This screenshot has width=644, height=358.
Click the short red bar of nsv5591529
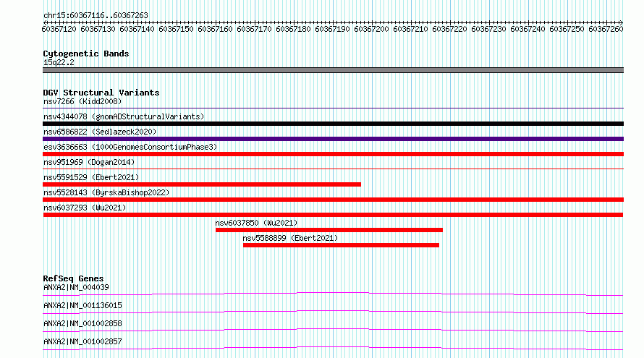(x=202, y=184)
